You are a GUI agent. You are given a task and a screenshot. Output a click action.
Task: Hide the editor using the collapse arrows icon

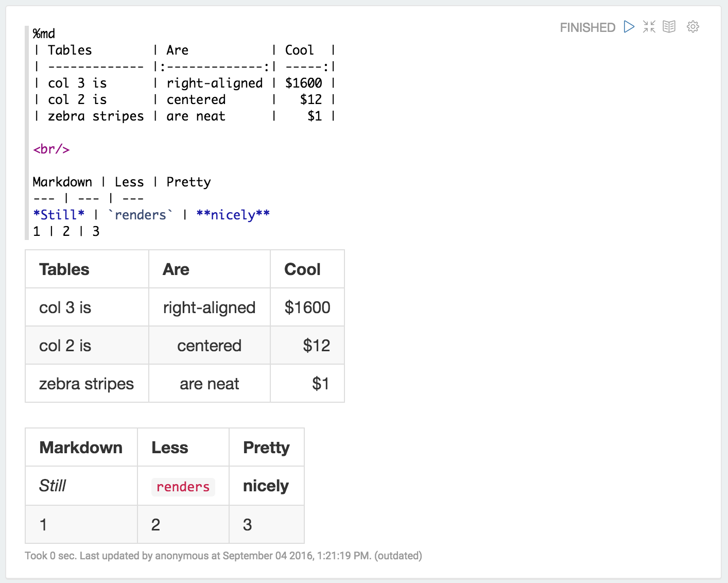[x=649, y=27]
